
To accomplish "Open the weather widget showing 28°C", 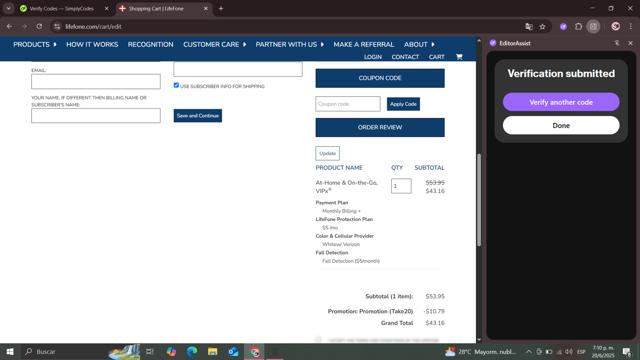I will click(480, 351).
